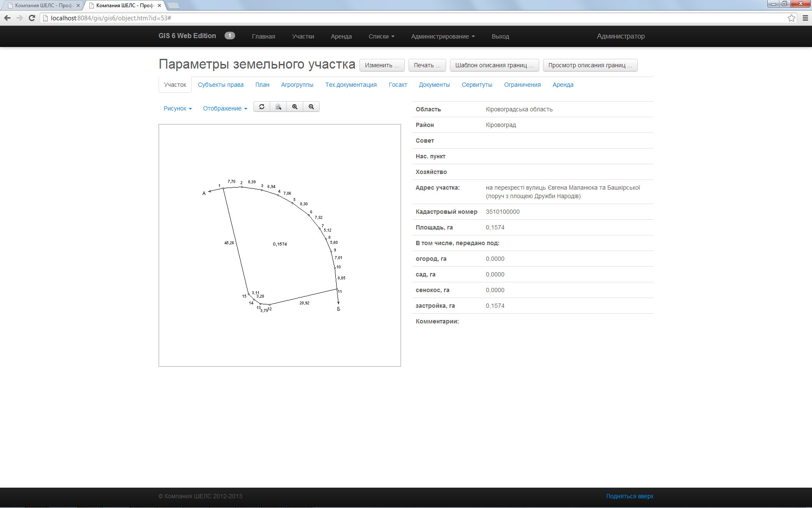Open the Администрирование dropdown menu
812x508 pixels.
442,36
